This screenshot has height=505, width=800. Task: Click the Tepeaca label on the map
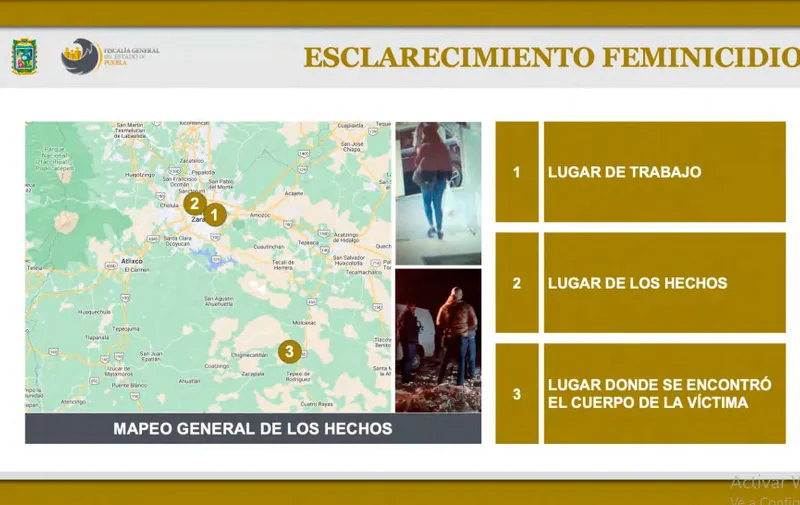[308, 243]
